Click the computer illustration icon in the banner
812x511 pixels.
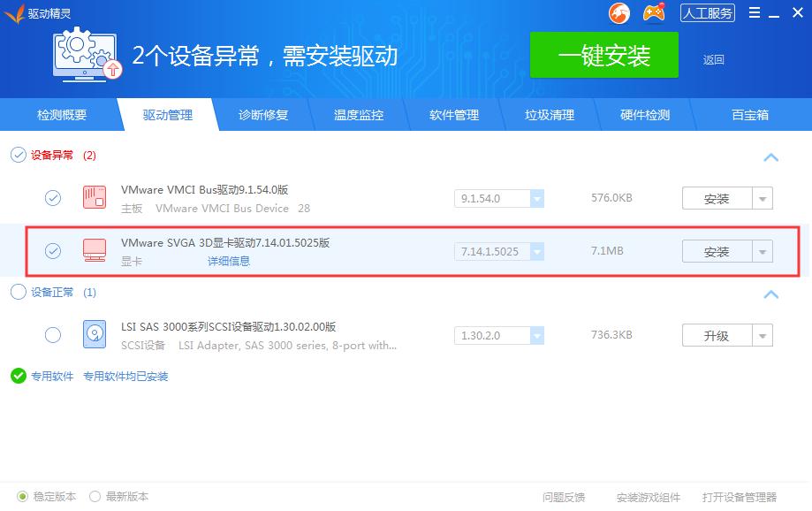(x=86, y=56)
